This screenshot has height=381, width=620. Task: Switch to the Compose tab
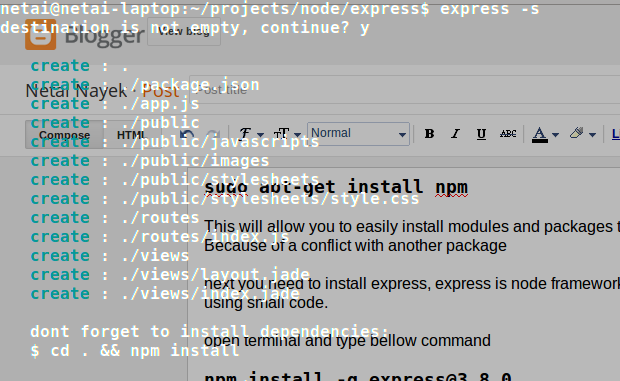pos(64,135)
